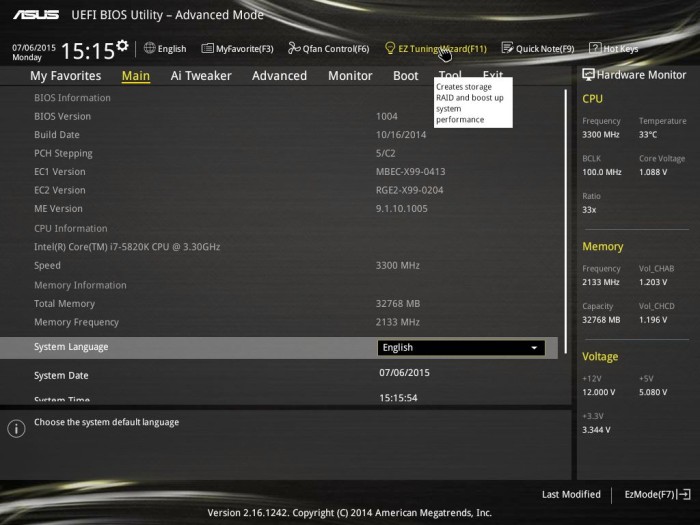Open the Boot tab

(x=405, y=75)
